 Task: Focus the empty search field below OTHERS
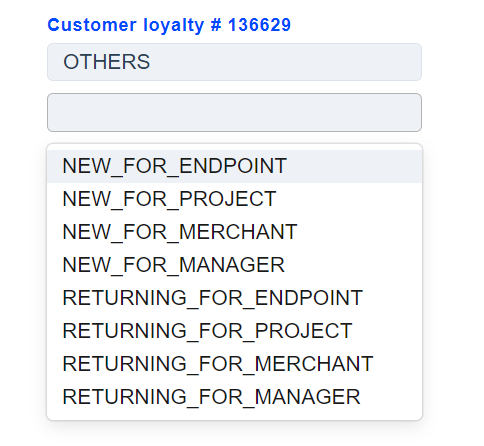[234, 112]
